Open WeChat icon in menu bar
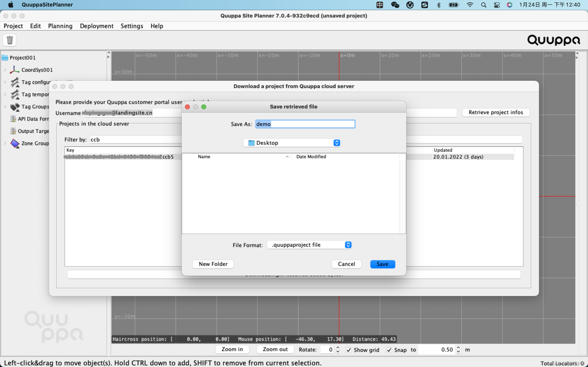Screen dimensions: 588x367 395,5
